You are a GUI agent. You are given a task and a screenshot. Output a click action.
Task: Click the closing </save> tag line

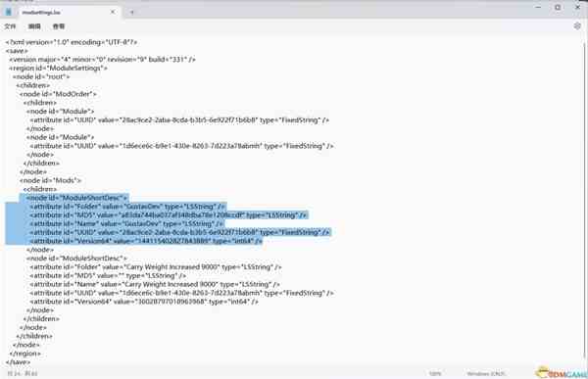18,362
